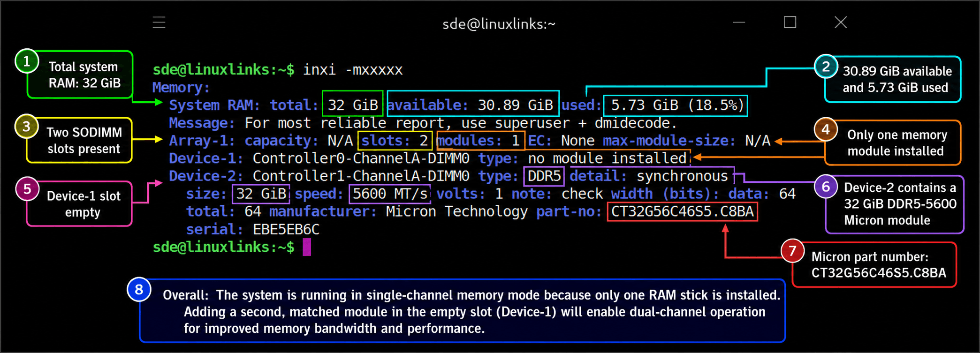Open the terminal hamburger menu

tap(159, 22)
